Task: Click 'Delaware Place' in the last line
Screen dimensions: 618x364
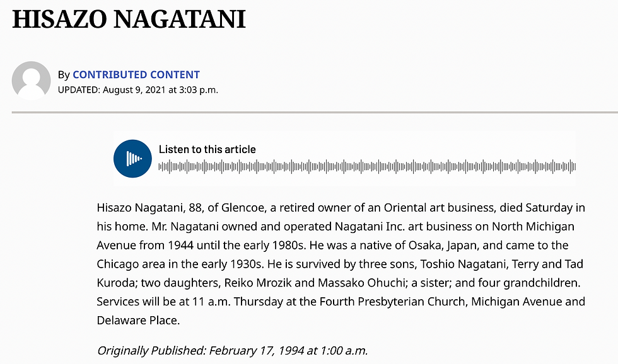Action: 137,321
